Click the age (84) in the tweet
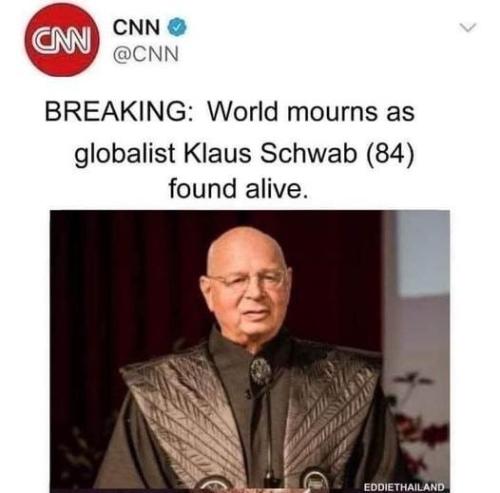Screen dimensions: 500x493 tap(390, 154)
